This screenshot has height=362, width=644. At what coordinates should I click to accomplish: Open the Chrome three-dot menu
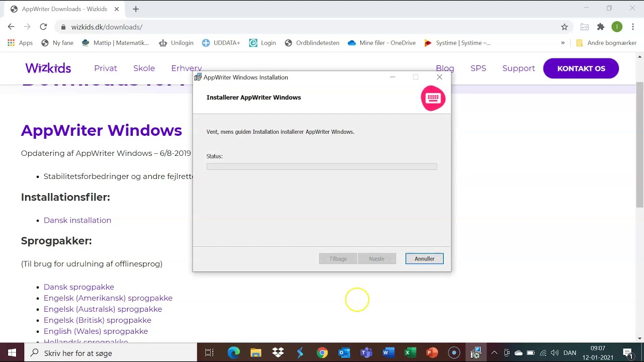633,27
